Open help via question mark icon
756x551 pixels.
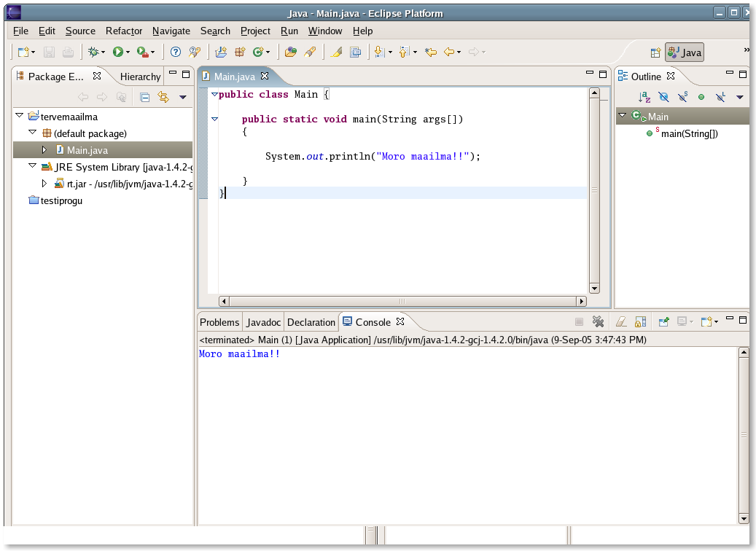pyautogui.click(x=176, y=52)
